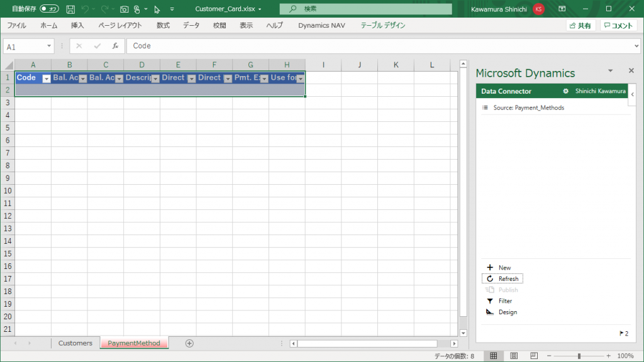
Task: Switch to Page Break Preview icon
Action: pyautogui.click(x=534, y=356)
